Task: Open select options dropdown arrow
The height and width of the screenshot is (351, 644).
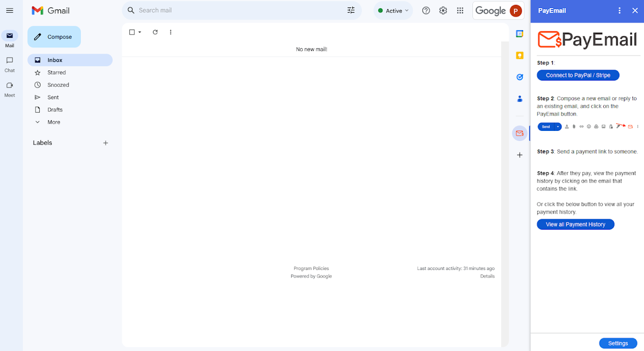Action: pyautogui.click(x=140, y=32)
